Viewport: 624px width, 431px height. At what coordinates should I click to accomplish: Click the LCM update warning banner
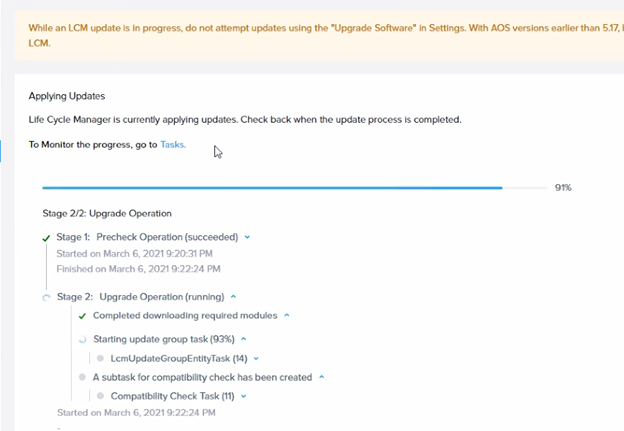tap(319, 35)
